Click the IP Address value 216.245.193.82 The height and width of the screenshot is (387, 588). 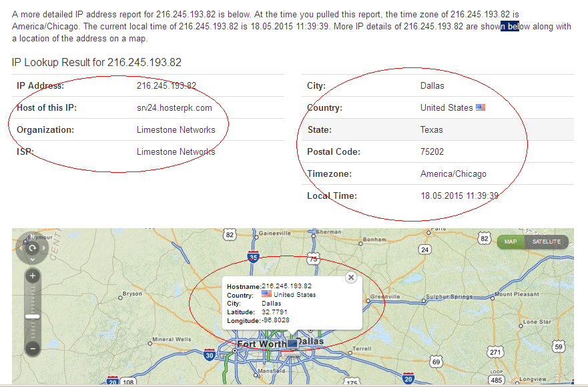coord(166,86)
